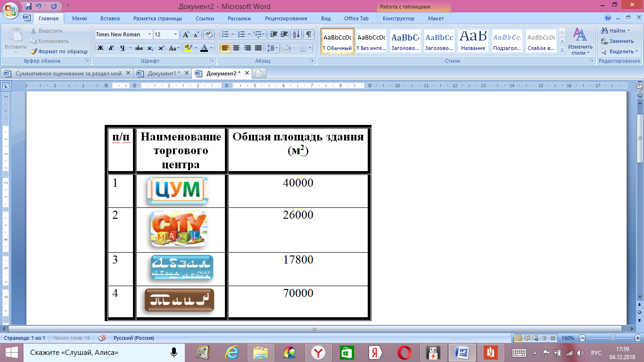Open Разметка страницы ribbon tab

click(157, 18)
